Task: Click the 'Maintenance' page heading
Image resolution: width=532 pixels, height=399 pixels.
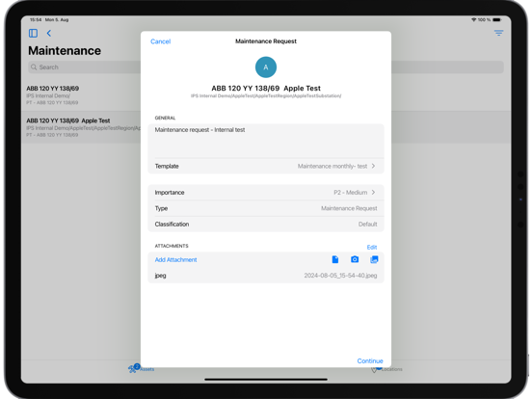Action: 65,50
